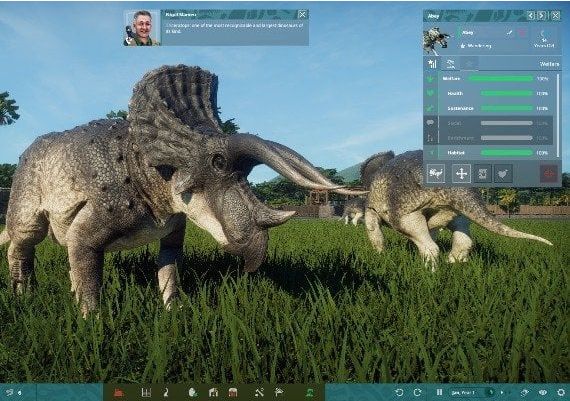Click the date and year display

pyautogui.click(x=463, y=393)
